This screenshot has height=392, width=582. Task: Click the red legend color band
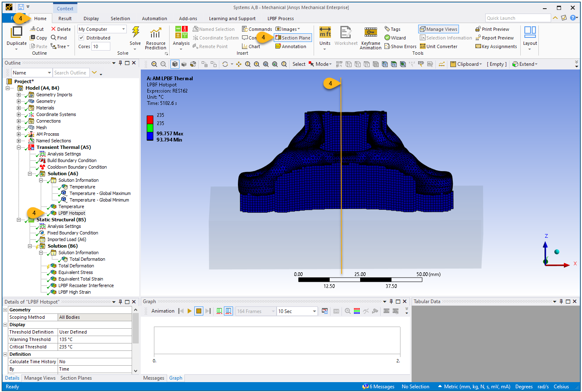150,120
